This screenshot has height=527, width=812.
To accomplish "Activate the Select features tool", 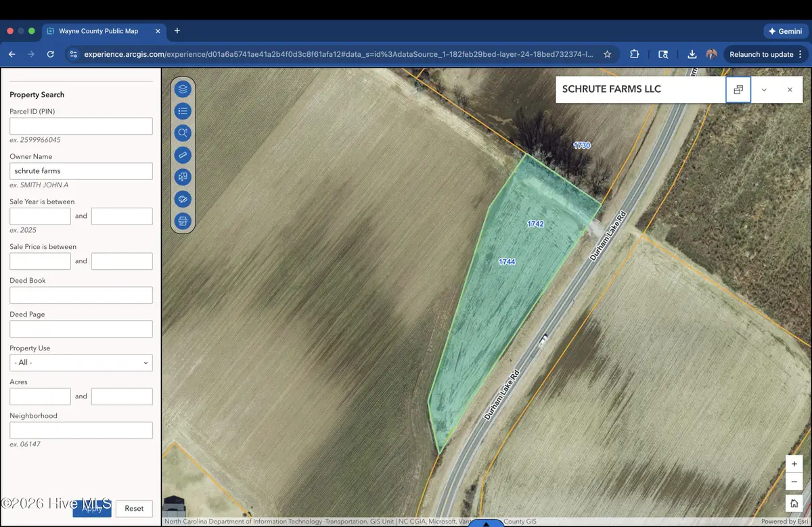I will pyautogui.click(x=183, y=177).
